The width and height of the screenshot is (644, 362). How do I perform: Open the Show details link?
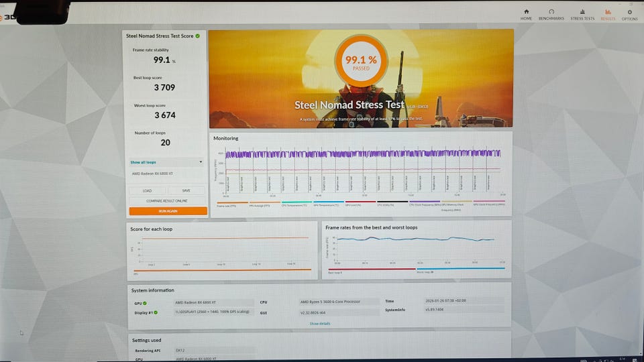click(x=319, y=323)
